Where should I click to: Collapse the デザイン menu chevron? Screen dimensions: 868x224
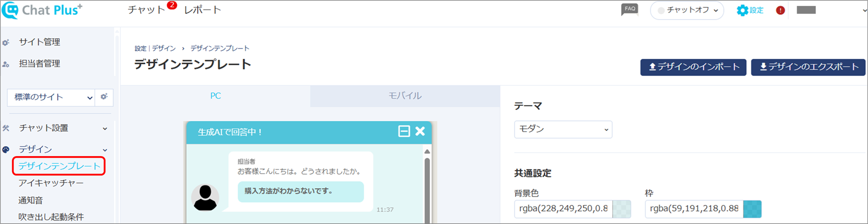(105, 150)
